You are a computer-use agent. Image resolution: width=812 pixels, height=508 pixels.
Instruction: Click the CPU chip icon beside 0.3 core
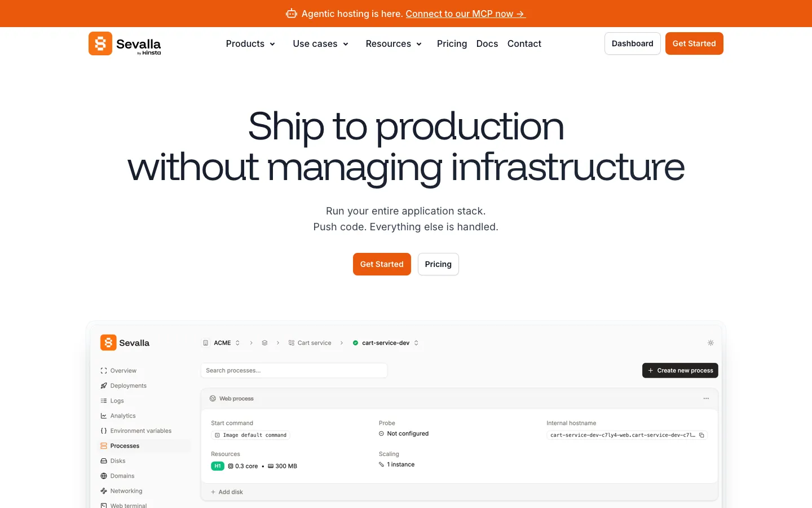[231, 466]
